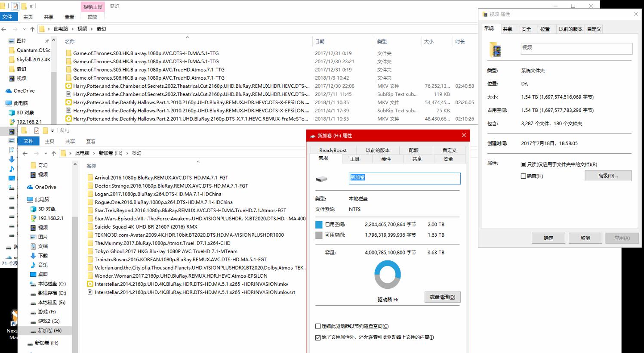Open 共享 ribbon tab in 科幻 window
The height and width of the screenshot is (353, 644).
(x=70, y=141)
